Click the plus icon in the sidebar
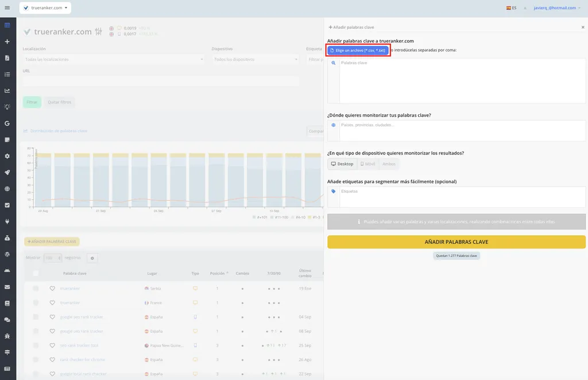Image resolution: width=588 pixels, height=380 pixels. [x=7, y=42]
